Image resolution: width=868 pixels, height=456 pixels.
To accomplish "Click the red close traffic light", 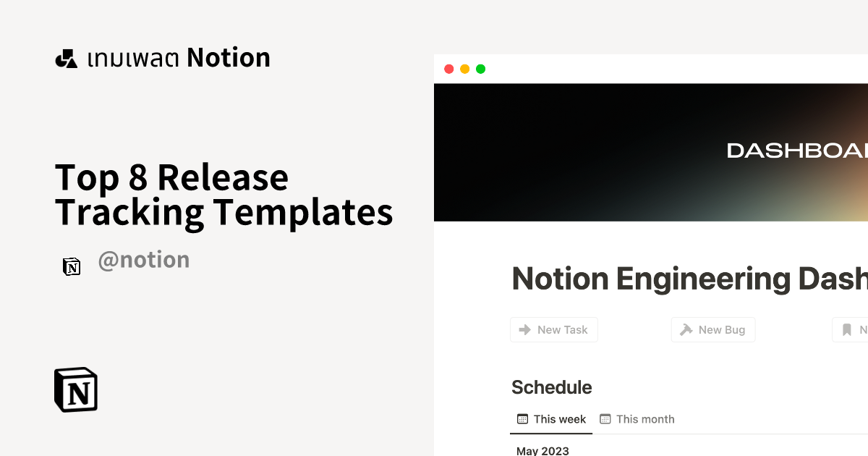I will pos(449,69).
